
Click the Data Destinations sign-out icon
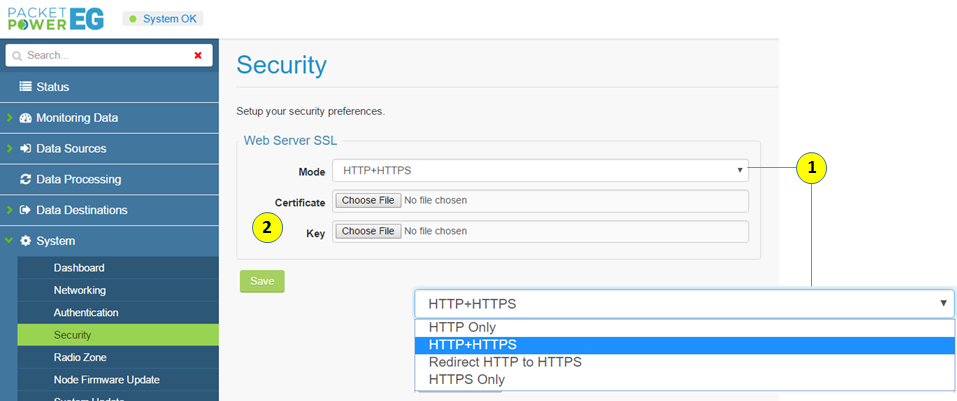[26, 211]
